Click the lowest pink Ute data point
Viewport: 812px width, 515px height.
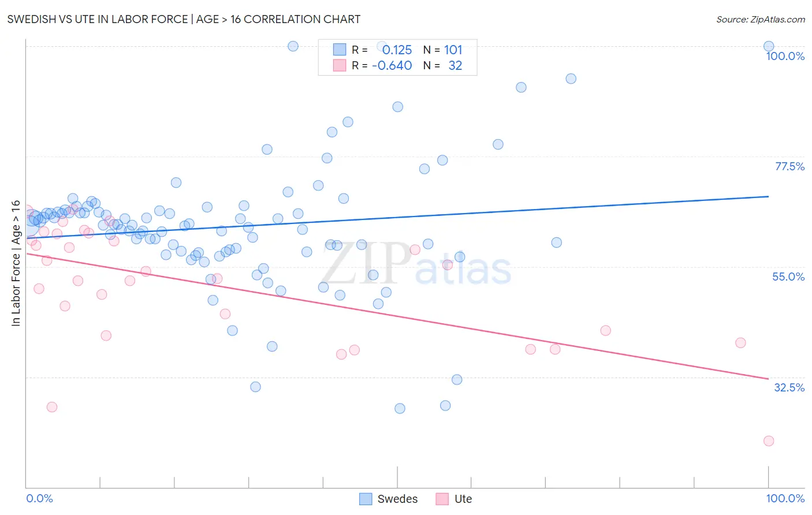coord(769,441)
